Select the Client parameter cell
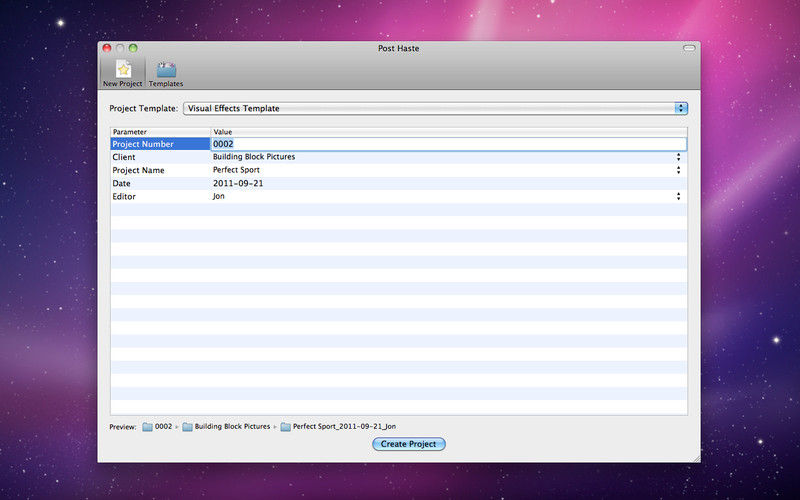The image size is (800, 500). 161,157
